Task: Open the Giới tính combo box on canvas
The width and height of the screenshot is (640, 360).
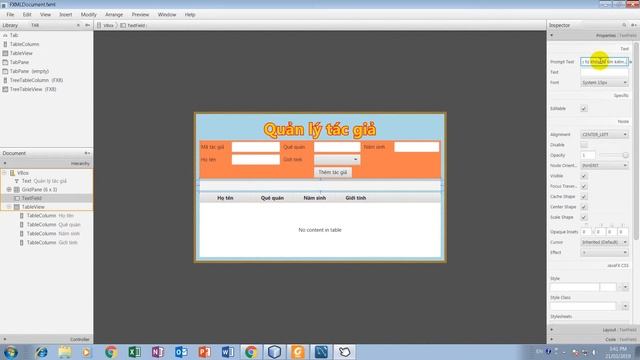Action: [337, 160]
